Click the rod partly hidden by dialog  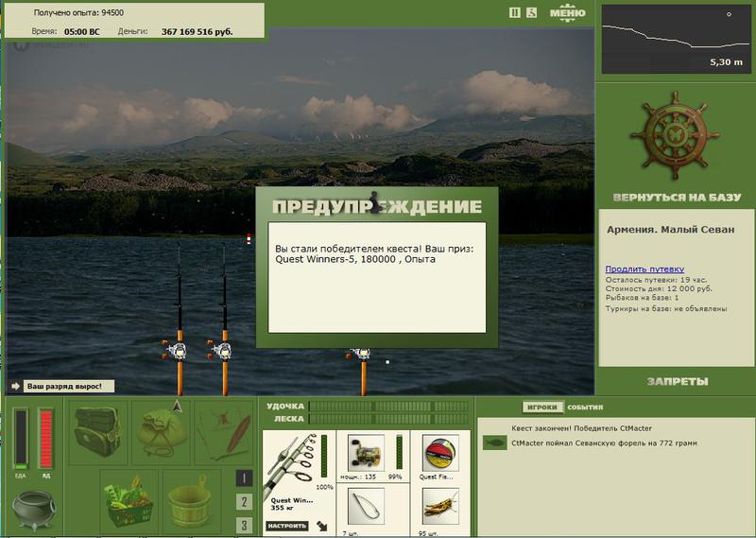coord(363,371)
